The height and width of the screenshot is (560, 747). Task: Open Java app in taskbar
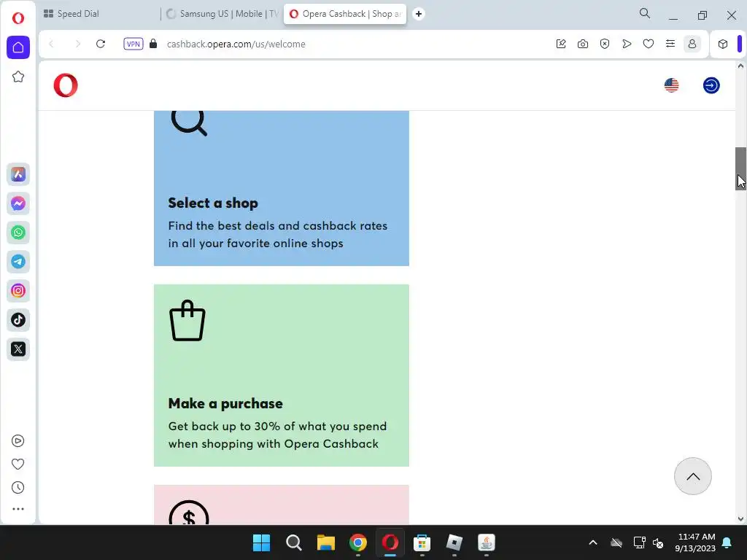pos(487,542)
